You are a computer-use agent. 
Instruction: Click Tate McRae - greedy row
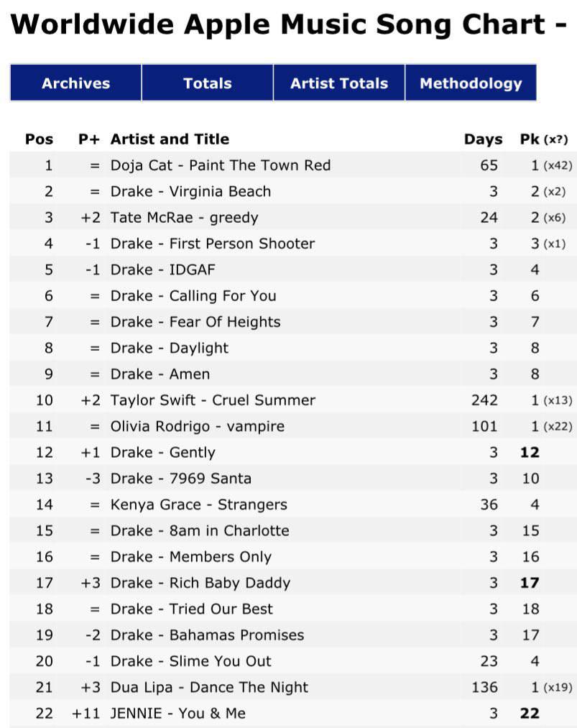point(184,218)
